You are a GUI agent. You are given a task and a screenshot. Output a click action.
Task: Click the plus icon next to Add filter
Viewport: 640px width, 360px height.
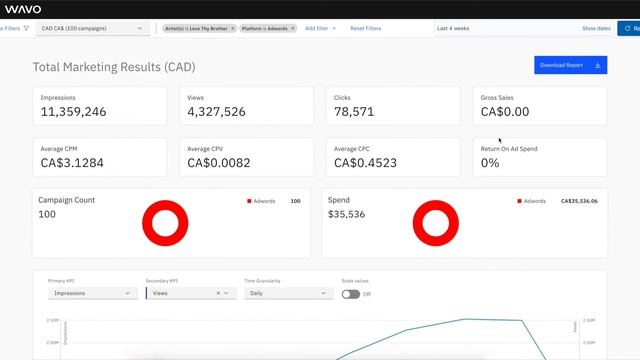(334, 29)
